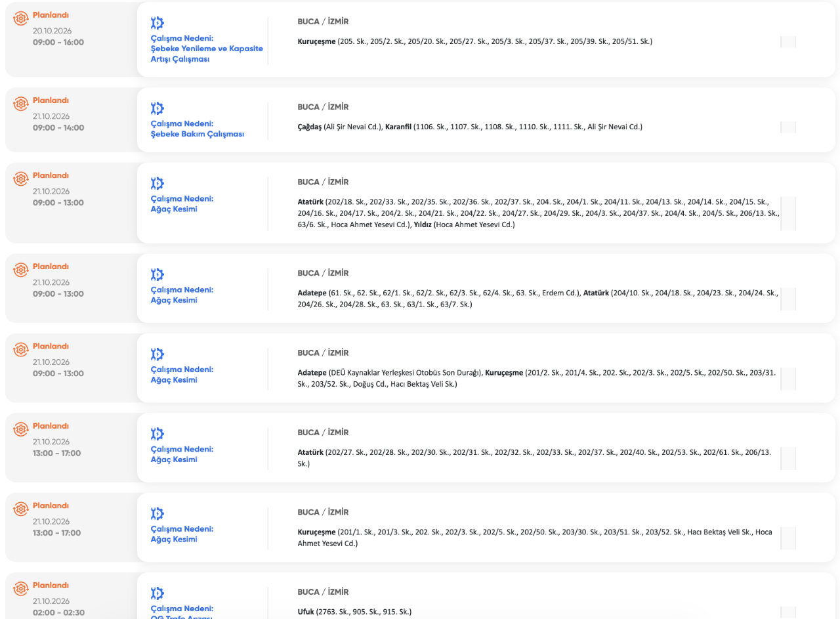Click the Ufuk neighborhood name
The image size is (840, 619).
306,612
